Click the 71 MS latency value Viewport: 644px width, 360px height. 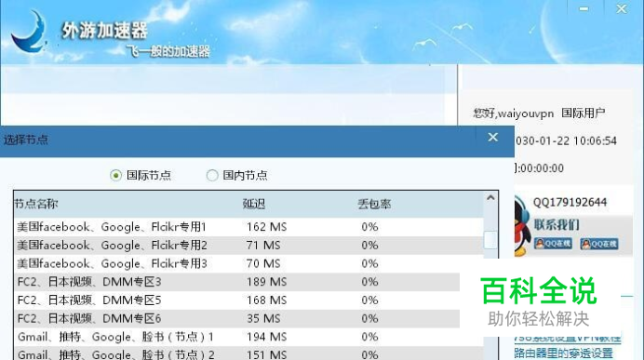[263, 246]
